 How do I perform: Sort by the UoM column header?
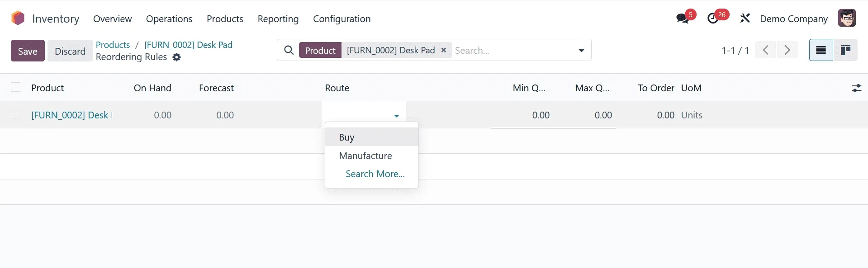click(691, 88)
